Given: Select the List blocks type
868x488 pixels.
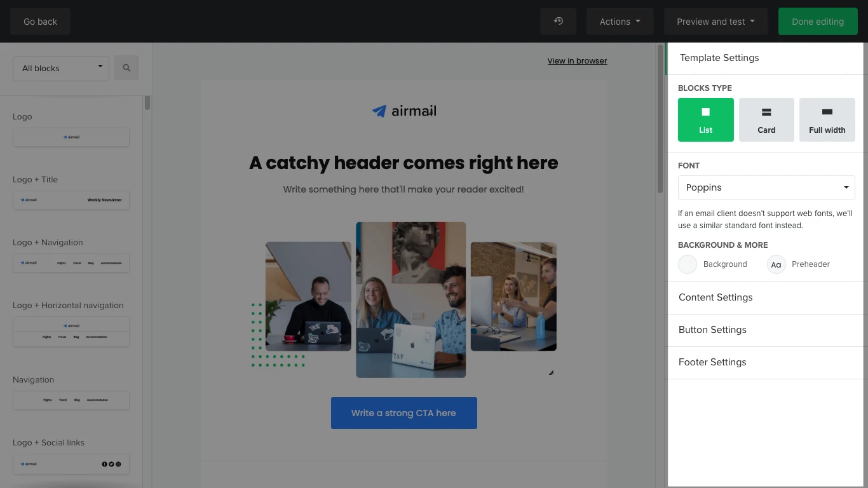Looking at the screenshot, I should click(x=705, y=119).
